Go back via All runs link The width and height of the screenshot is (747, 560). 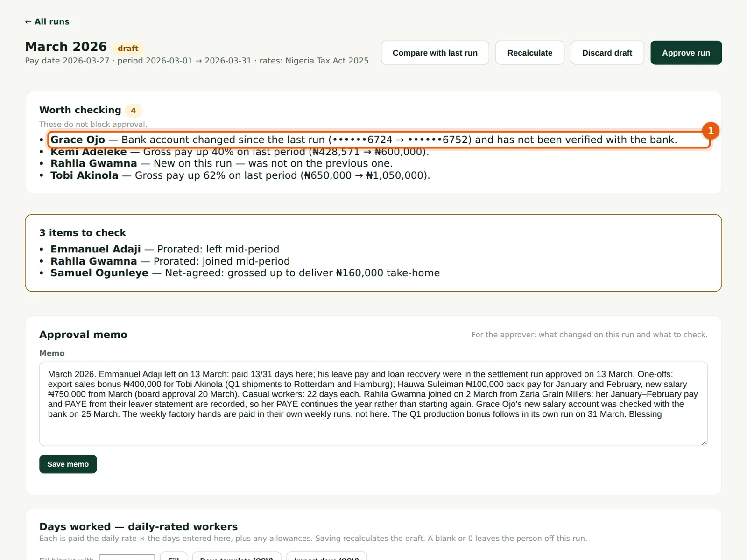[x=47, y=21]
